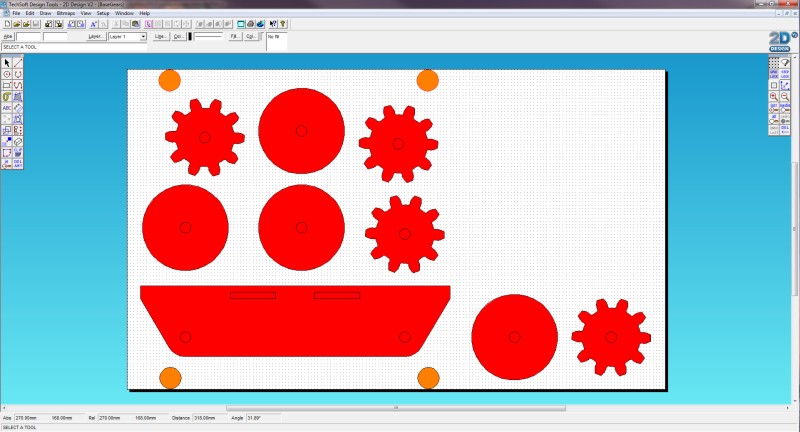Click the Zoom In magnifier

coord(773,96)
